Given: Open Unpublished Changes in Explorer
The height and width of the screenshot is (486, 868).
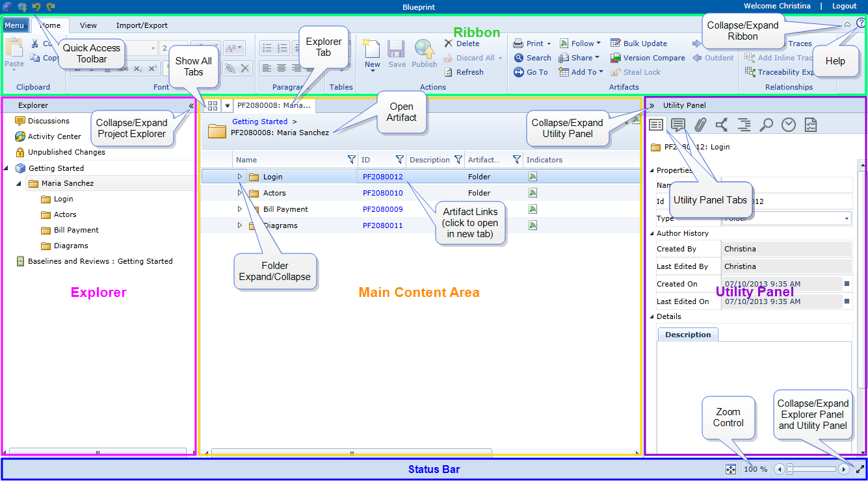Looking at the screenshot, I should [60, 152].
